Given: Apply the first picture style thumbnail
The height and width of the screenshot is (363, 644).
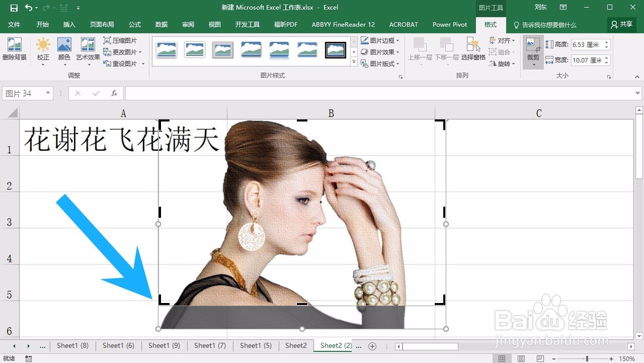Looking at the screenshot, I should (166, 50).
